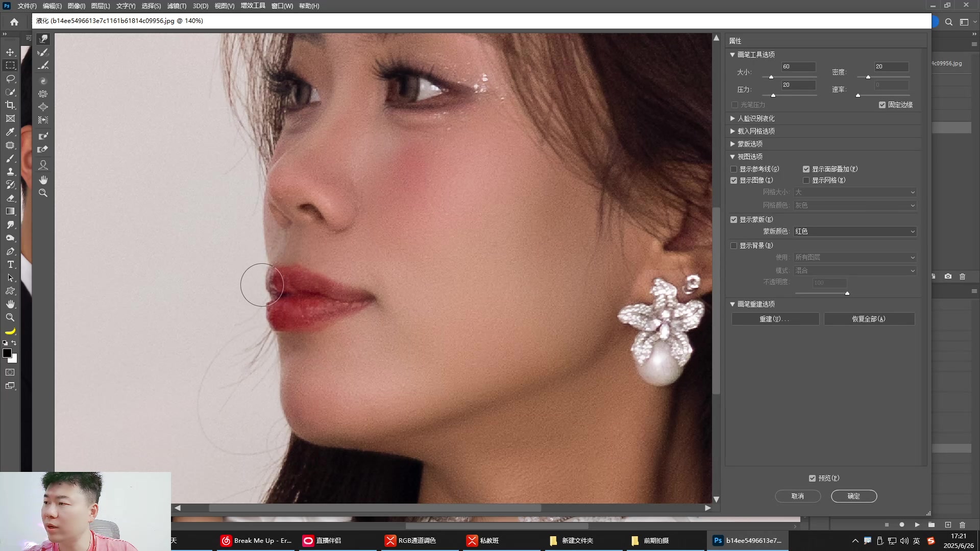
Task: Click the 确定 button
Action: [853, 496]
